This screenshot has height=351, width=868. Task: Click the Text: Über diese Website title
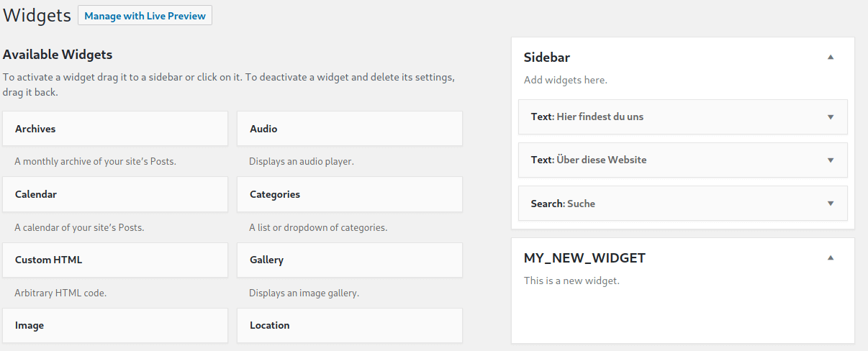click(x=589, y=160)
